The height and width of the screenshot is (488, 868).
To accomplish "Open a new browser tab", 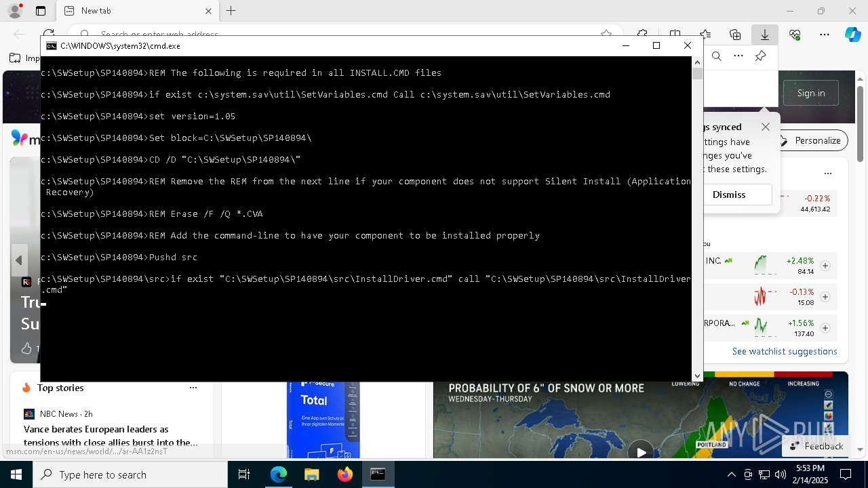I will [x=231, y=11].
